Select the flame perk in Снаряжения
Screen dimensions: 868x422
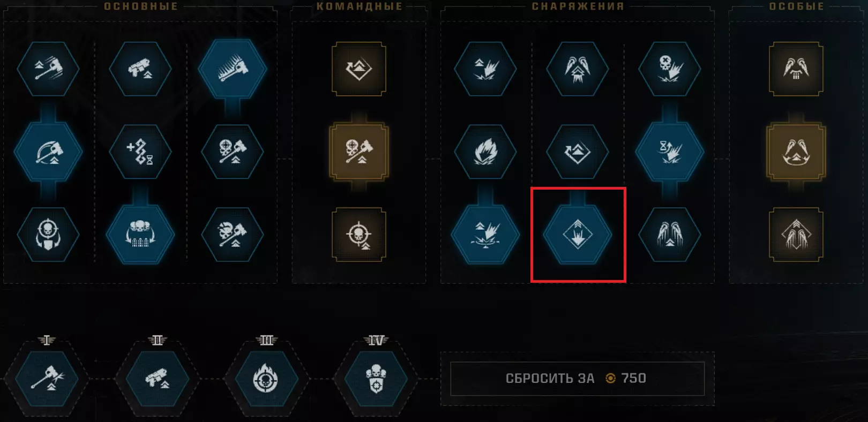485,152
